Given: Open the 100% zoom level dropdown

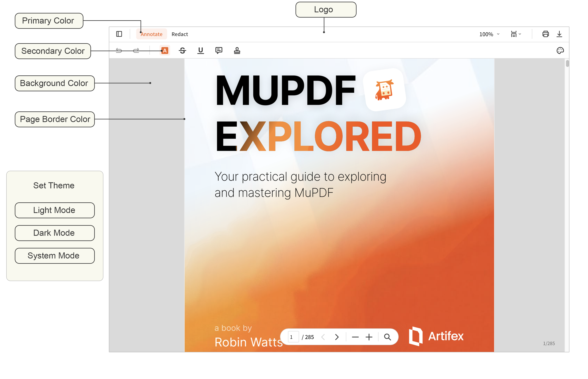Looking at the screenshot, I should pyautogui.click(x=489, y=34).
